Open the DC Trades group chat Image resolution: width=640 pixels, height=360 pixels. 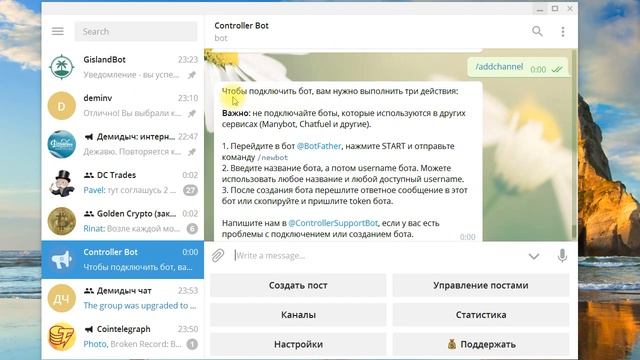click(x=122, y=182)
